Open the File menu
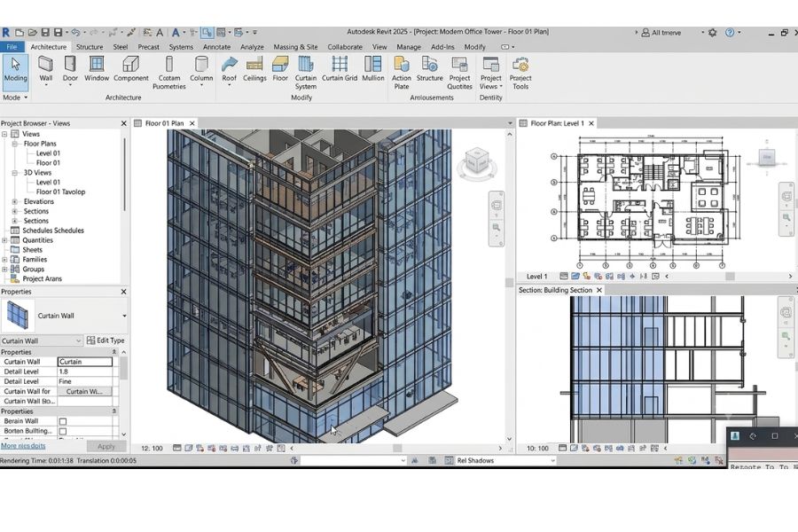The image size is (798, 532). [12, 47]
